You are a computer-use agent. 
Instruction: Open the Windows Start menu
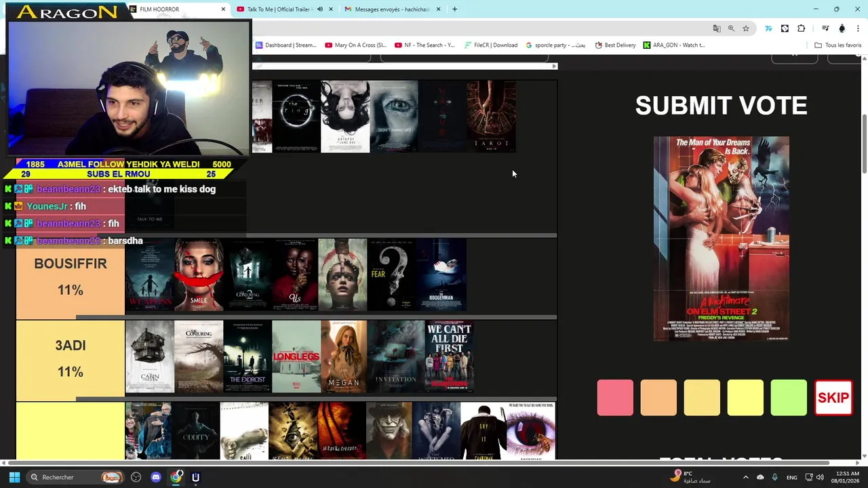click(x=14, y=477)
